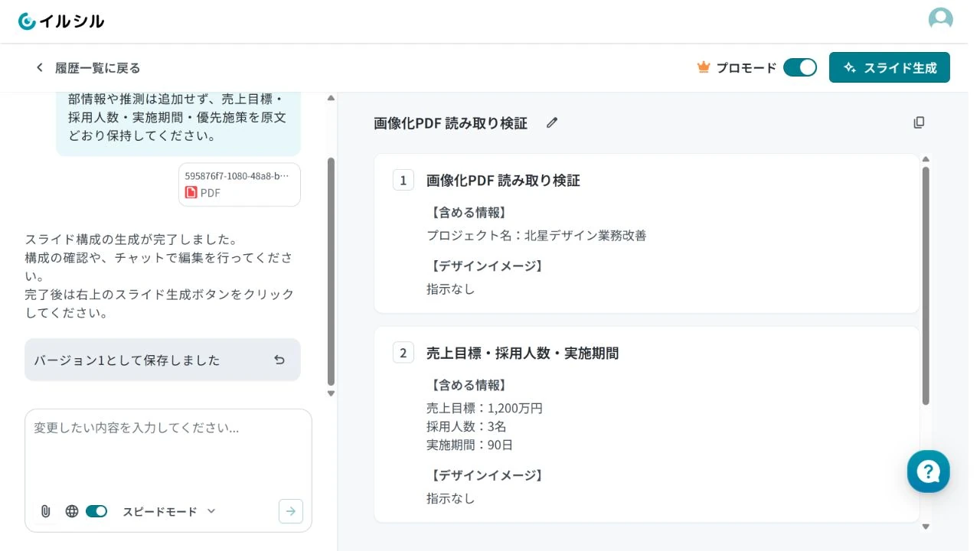980x551 pixels.
Task: Click the text 実施期間：90日
Action: (469, 445)
